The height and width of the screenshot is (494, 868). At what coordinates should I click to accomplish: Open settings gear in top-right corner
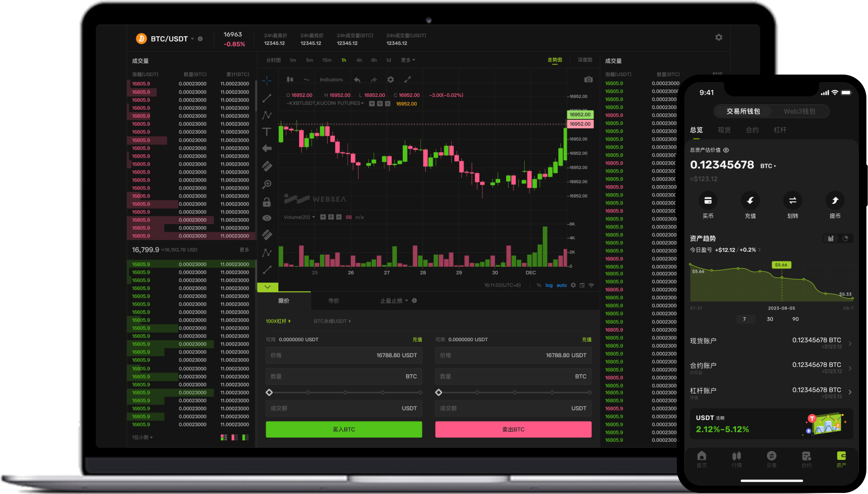(x=718, y=37)
